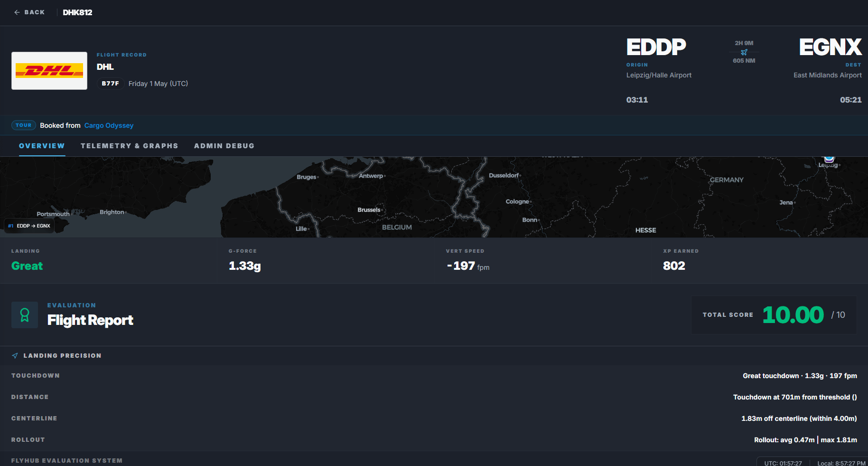Click the Landing Precision section header
The image size is (868, 466).
(x=63, y=356)
